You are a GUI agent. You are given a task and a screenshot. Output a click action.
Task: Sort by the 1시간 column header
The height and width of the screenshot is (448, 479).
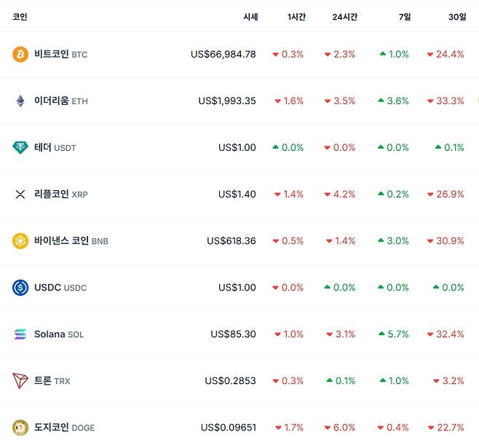tap(296, 17)
